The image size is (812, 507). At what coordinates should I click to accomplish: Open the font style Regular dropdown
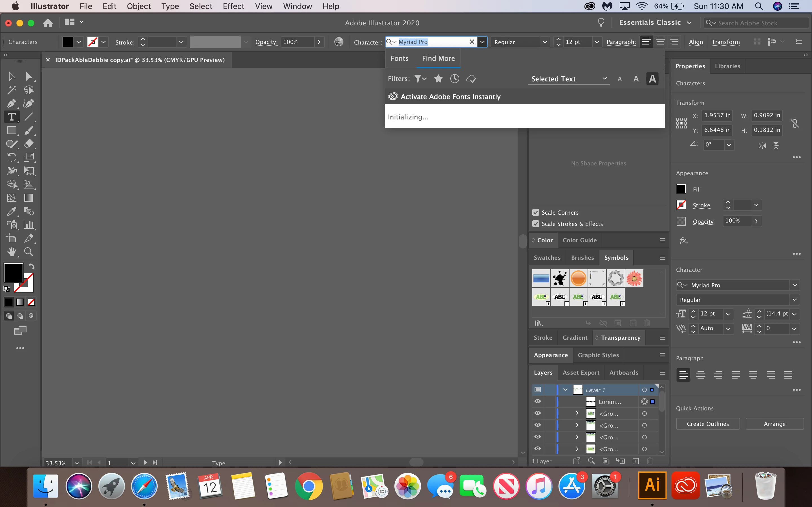pyautogui.click(x=545, y=42)
